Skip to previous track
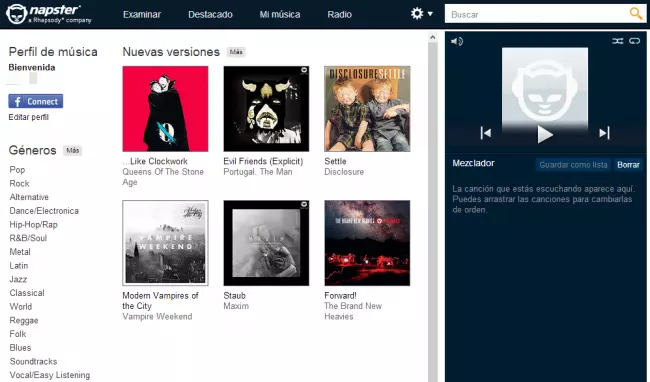Image resolution: width=650 pixels, height=382 pixels. tap(485, 133)
